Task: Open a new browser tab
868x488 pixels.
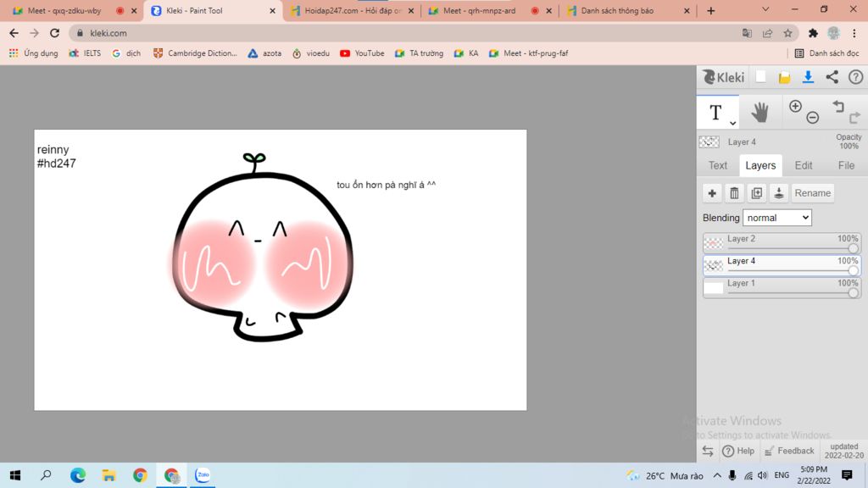Action: tap(711, 10)
